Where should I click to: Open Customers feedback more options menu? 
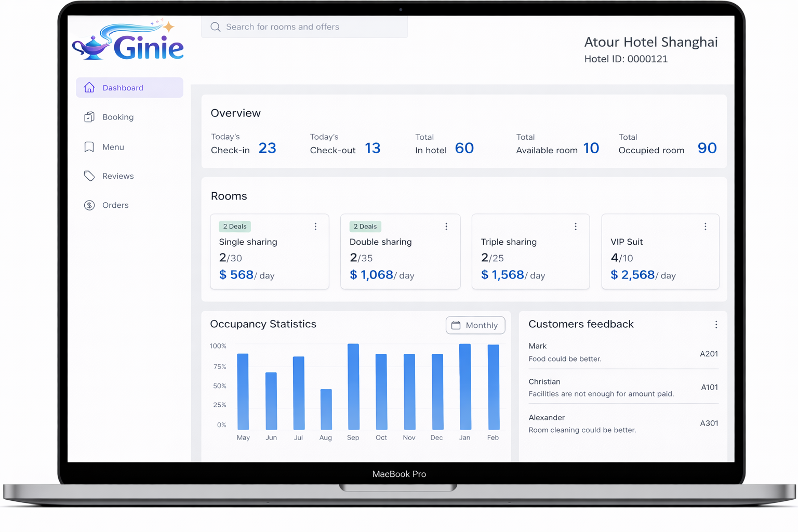tap(716, 325)
